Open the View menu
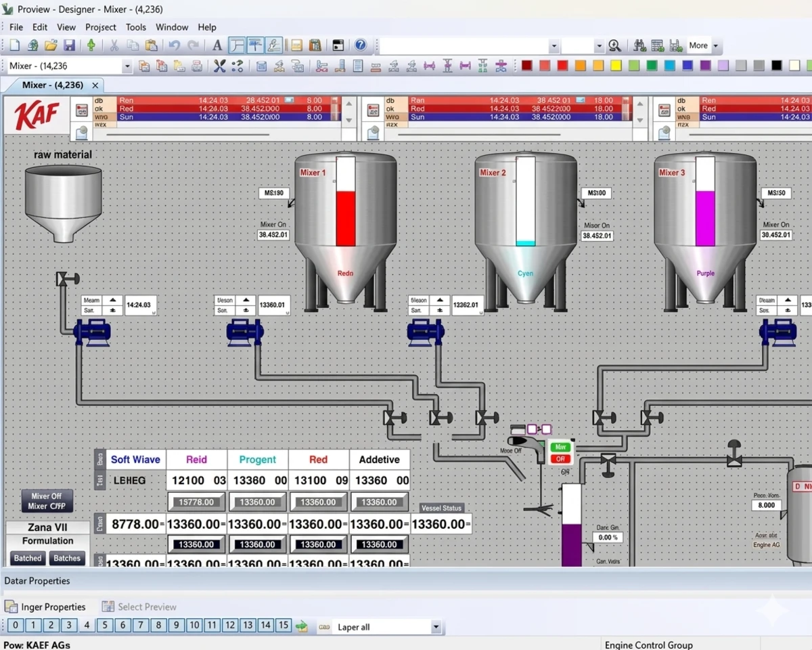Image resolution: width=812 pixels, height=650 pixels. tap(66, 27)
